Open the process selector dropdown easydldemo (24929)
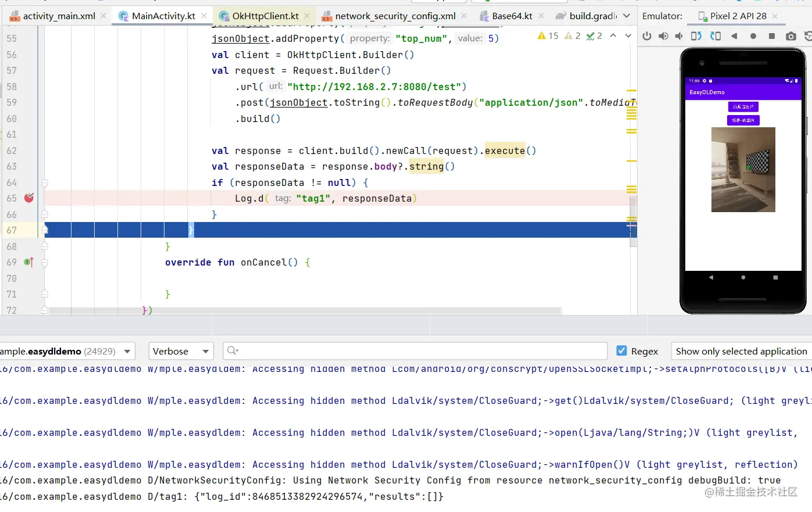Screen dimensions: 812x512 67,351
